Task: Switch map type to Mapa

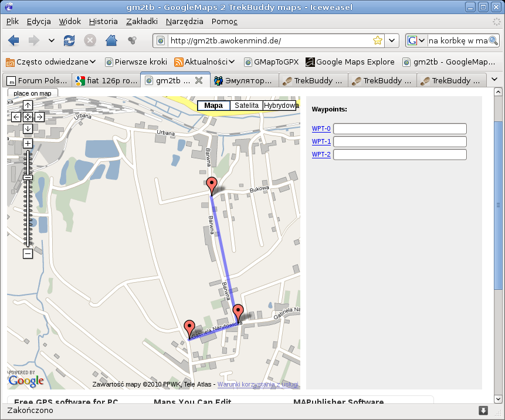Action: (213, 106)
